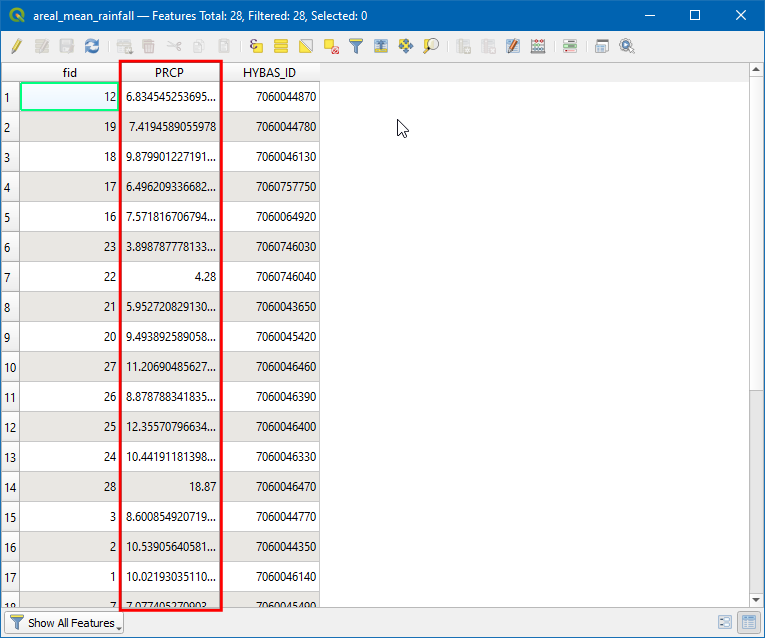
Task: Open the Show All Features filter dropdown
Action: [64, 623]
